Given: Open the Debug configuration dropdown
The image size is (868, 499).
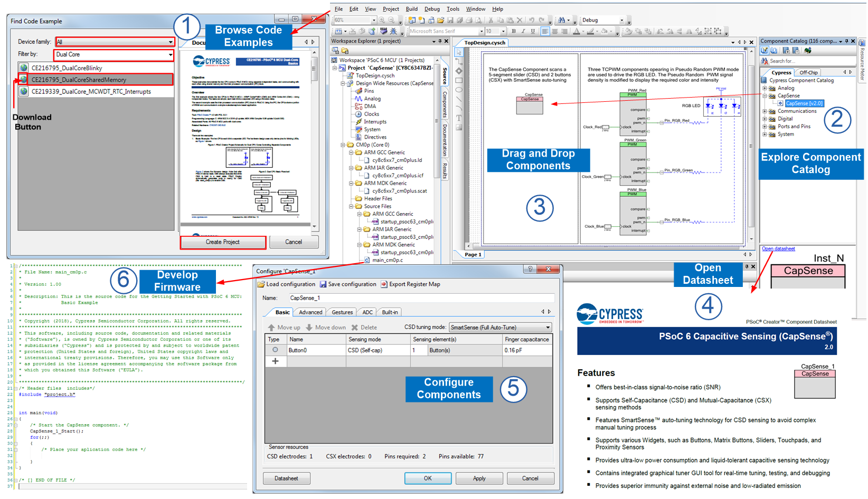Looking at the screenshot, I should coord(621,20).
